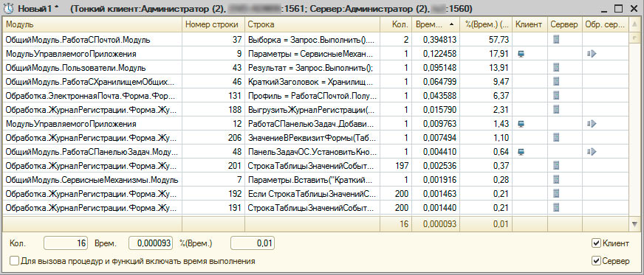Click server icon in line 206 row

[557, 137]
